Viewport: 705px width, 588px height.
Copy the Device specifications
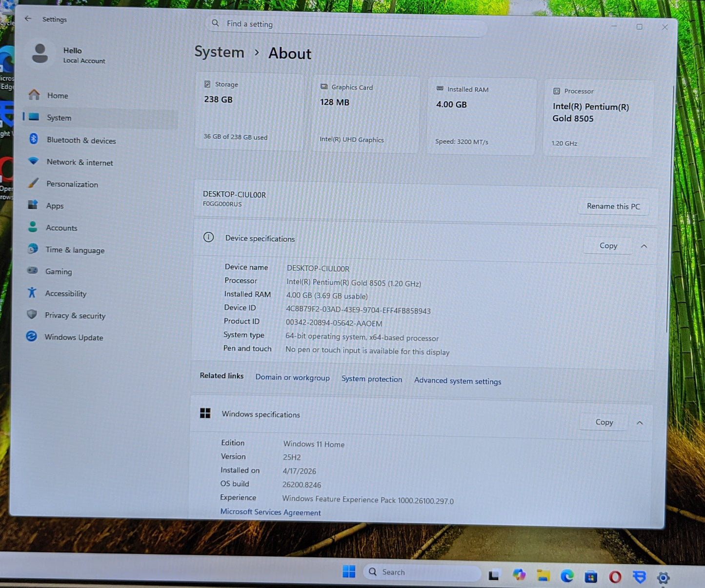(608, 246)
